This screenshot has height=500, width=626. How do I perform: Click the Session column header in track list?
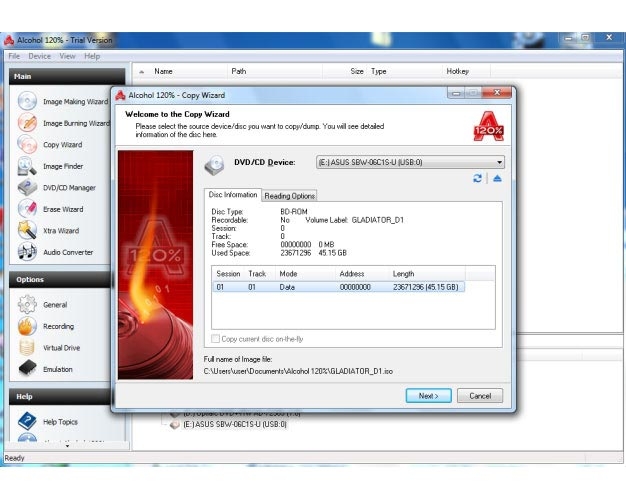(228, 274)
